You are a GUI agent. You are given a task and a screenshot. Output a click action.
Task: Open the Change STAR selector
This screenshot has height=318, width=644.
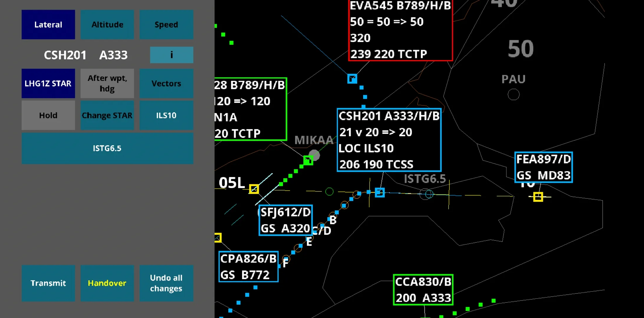click(x=107, y=115)
